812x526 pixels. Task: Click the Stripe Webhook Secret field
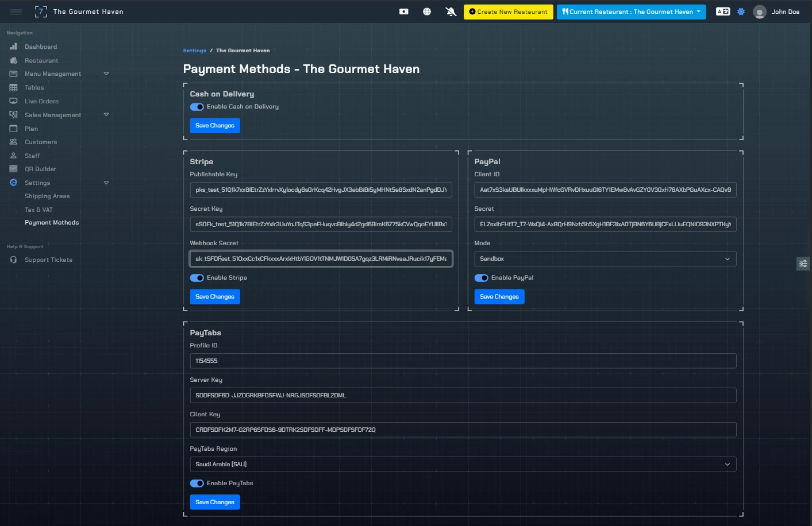321,259
